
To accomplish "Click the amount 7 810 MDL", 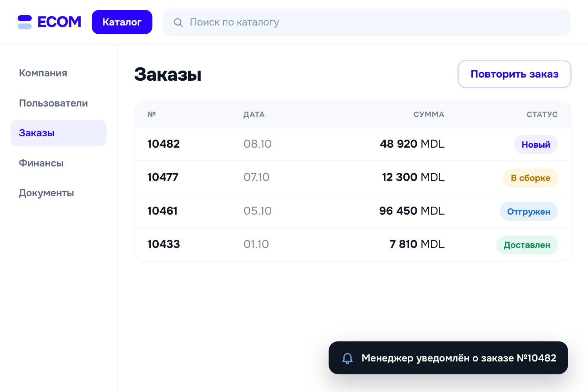I will pyautogui.click(x=417, y=244).
